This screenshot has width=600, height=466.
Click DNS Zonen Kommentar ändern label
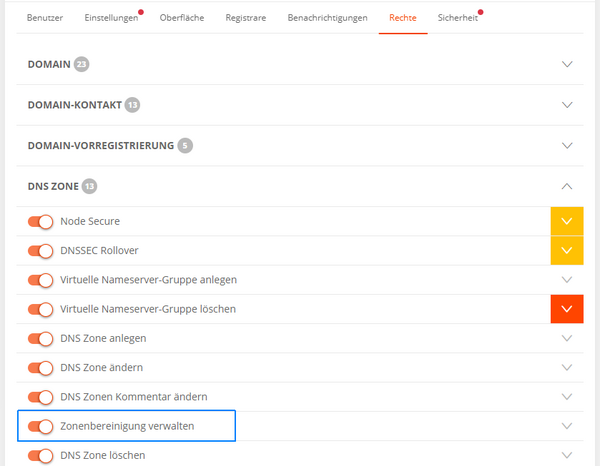click(x=134, y=397)
